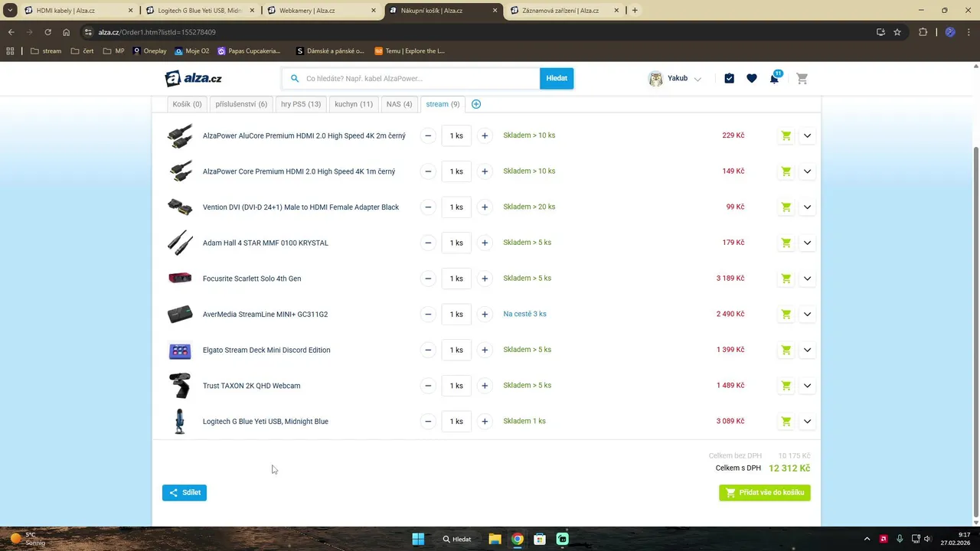Click Přidat vše do košíku button

(764, 493)
